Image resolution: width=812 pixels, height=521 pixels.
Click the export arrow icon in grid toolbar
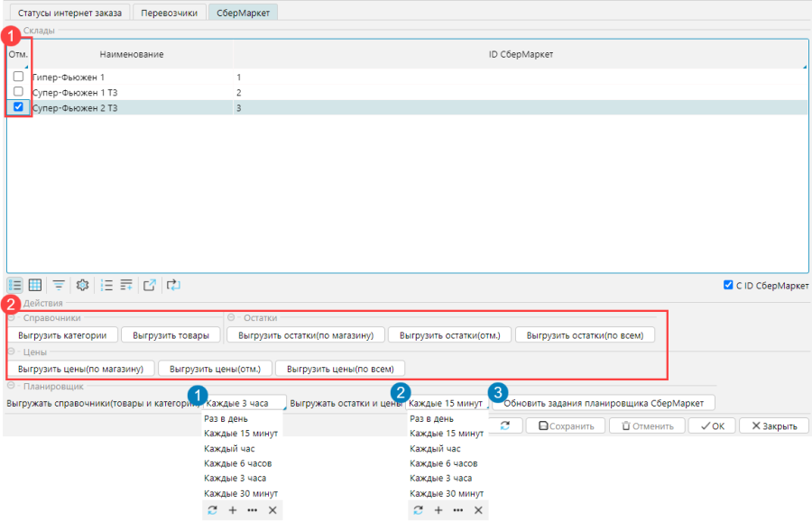(150, 285)
